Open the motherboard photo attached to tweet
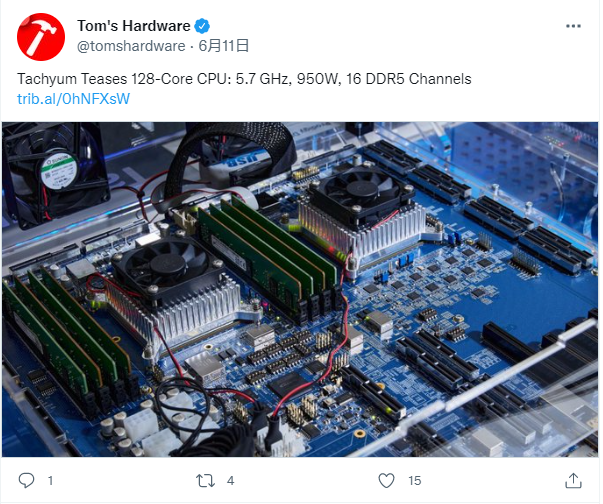The image size is (603, 504). click(x=300, y=289)
